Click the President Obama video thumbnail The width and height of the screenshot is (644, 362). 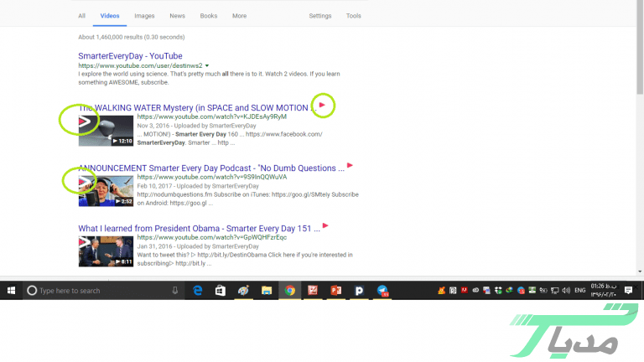(106, 251)
